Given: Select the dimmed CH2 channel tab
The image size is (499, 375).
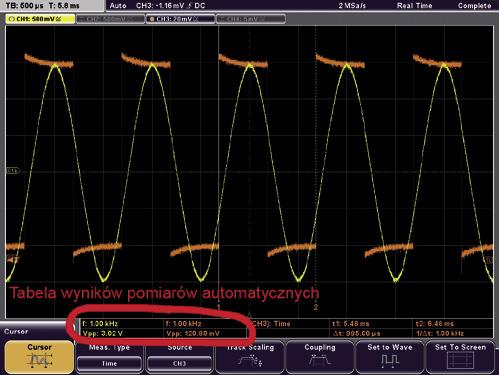Looking at the screenshot, I should click(110, 19).
